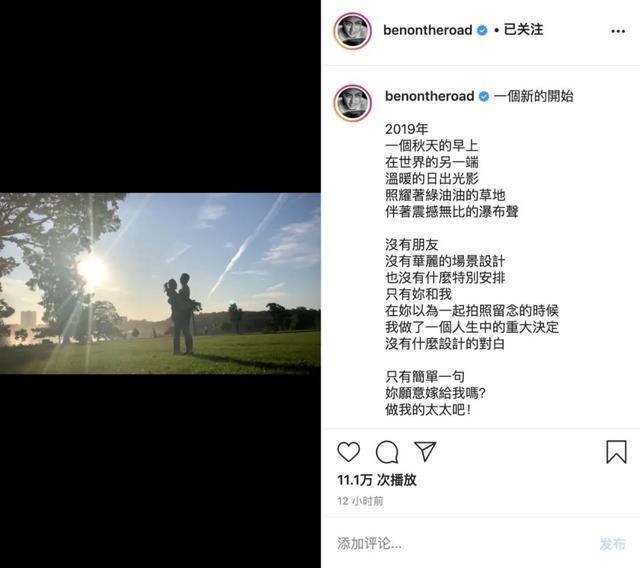Click verified badge beside caption username
640x568 pixels.
[484, 97]
